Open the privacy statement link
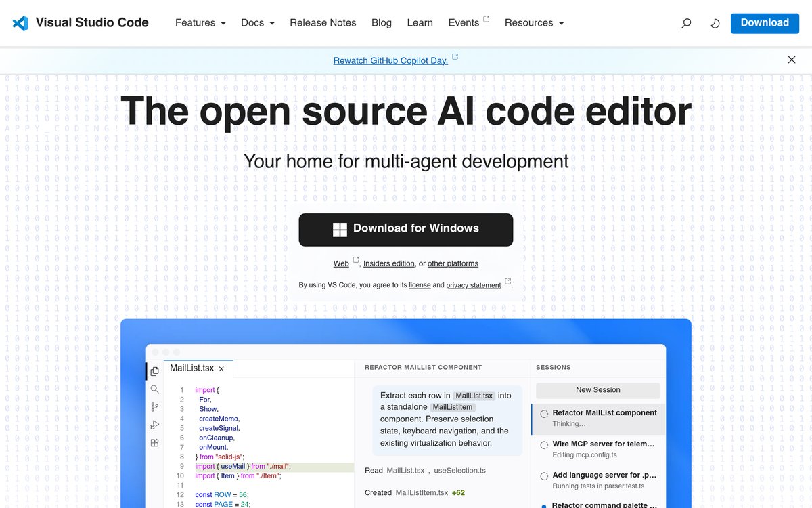The image size is (812, 508). [474, 285]
